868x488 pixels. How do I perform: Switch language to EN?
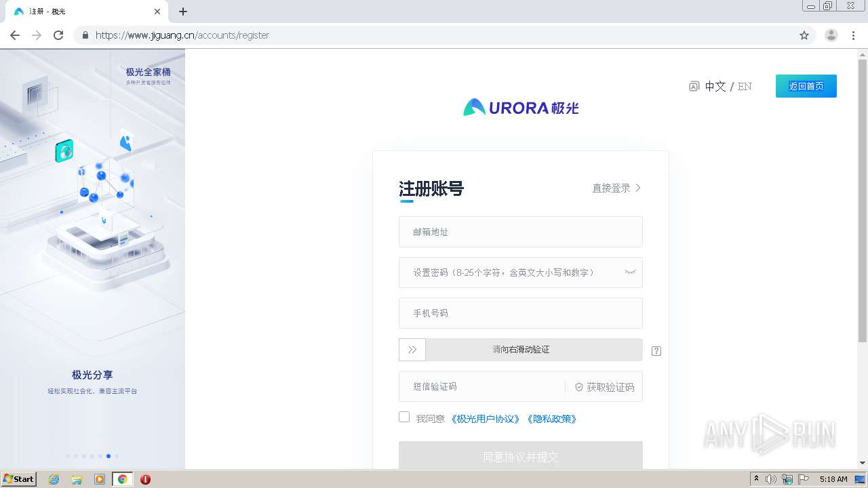tap(745, 86)
